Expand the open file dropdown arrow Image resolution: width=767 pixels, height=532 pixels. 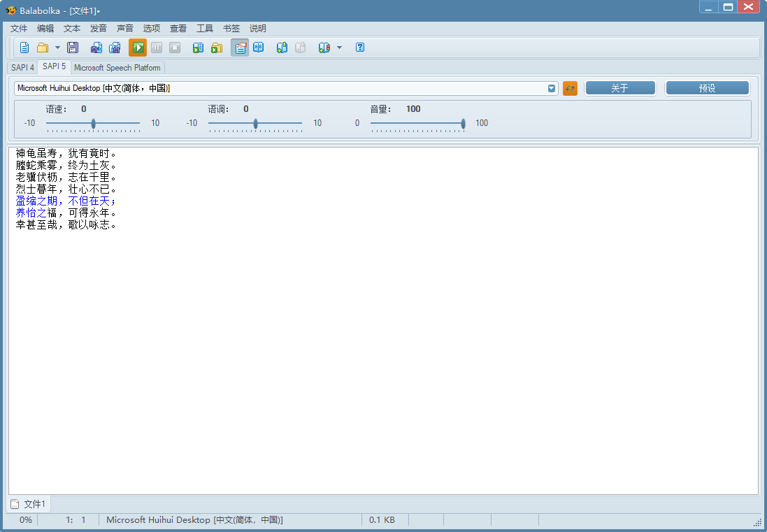pos(57,48)
